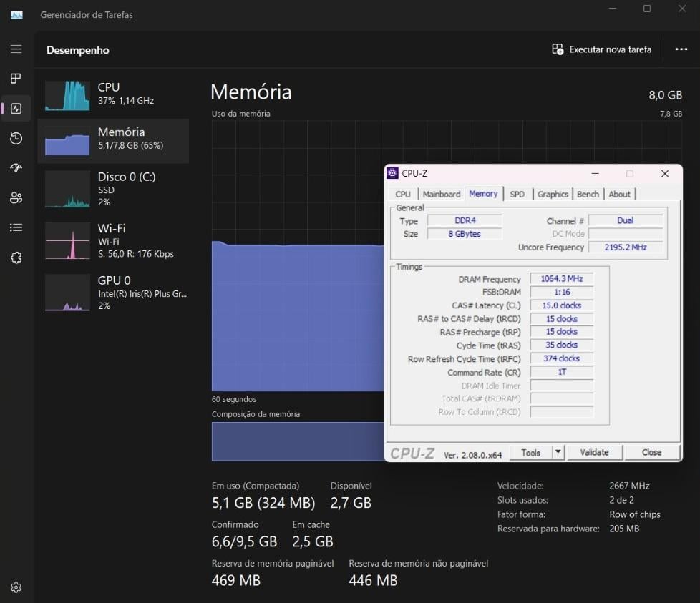Click the CAS# Latency 15.0 clocks value
This screenshot has width=700, height=603.
point(562,305)
